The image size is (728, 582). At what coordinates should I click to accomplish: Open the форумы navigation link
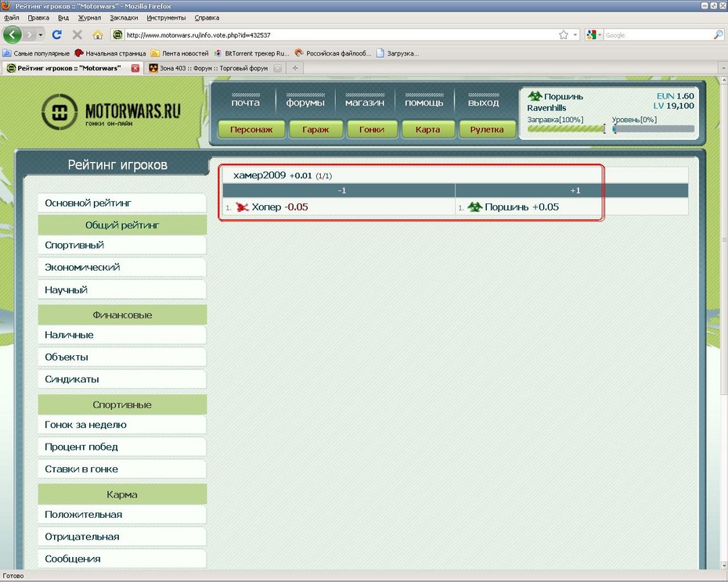pyautogui.click(x=305, y=102)
